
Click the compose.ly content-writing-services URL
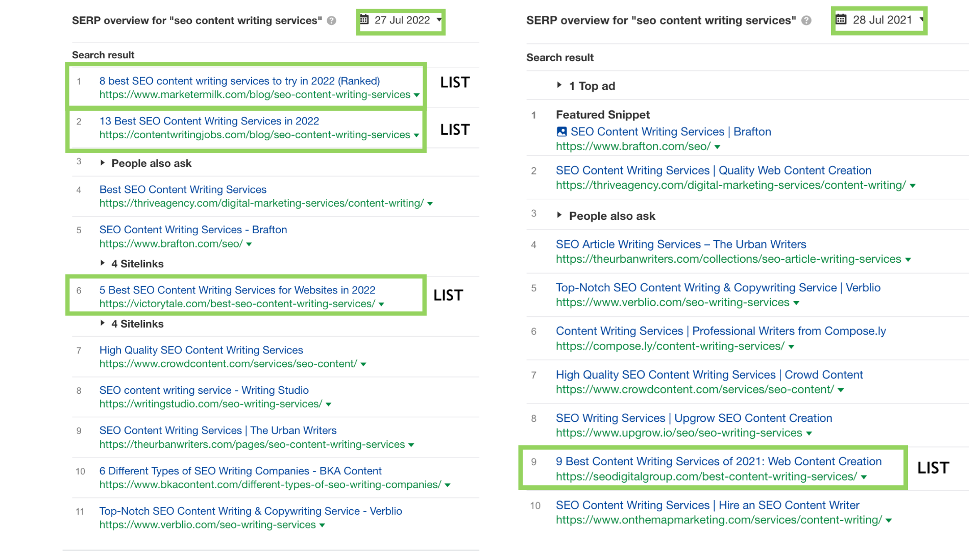pos(670,346)
